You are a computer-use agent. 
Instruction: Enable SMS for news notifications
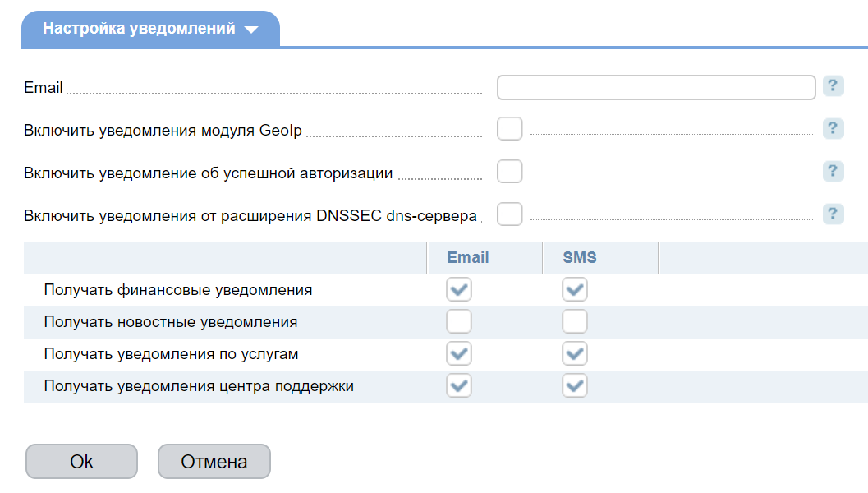click(x=575, y=321)
